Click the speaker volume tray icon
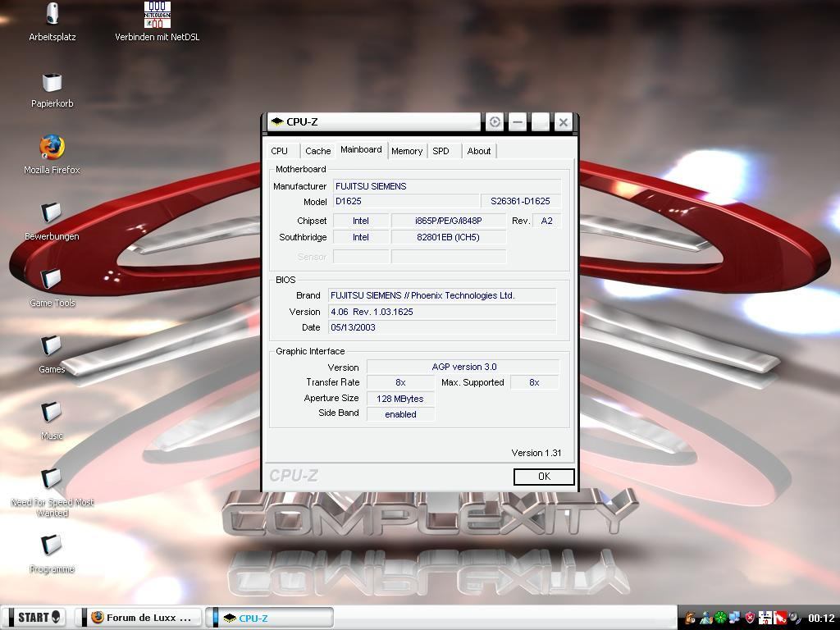This screenshot has width=840, height=630. [794, 618]
